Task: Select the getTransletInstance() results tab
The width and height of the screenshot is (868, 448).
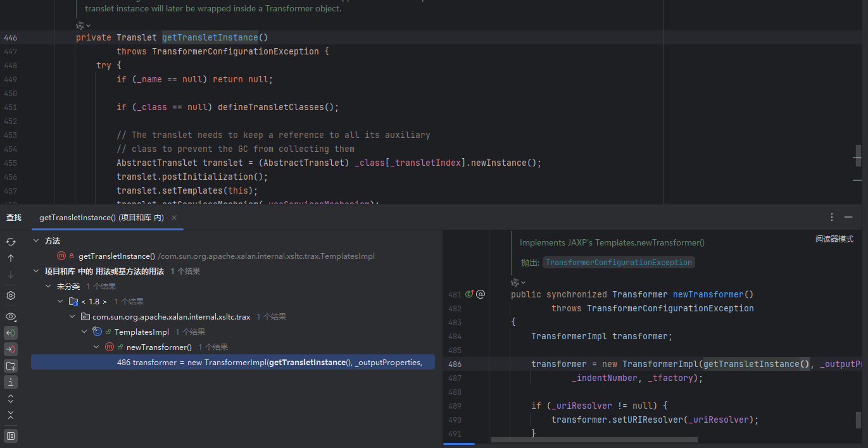Action: [x=101, y=218]
